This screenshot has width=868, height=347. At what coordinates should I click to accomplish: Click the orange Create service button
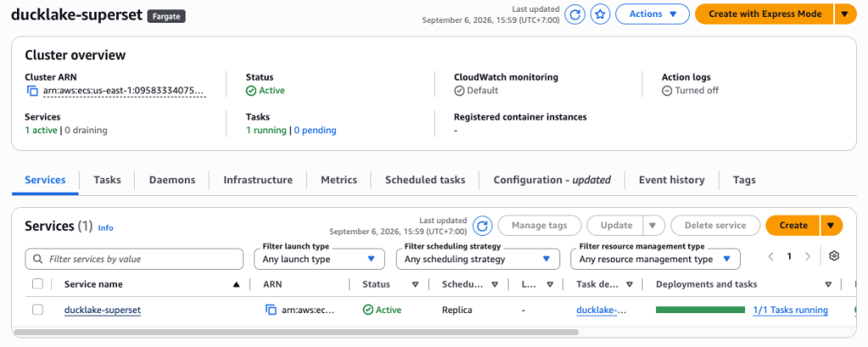click(793, 226)
